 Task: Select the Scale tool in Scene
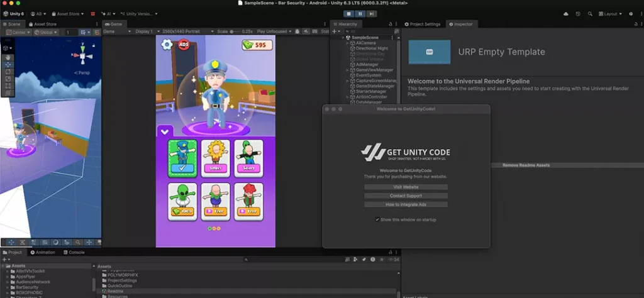8,79
